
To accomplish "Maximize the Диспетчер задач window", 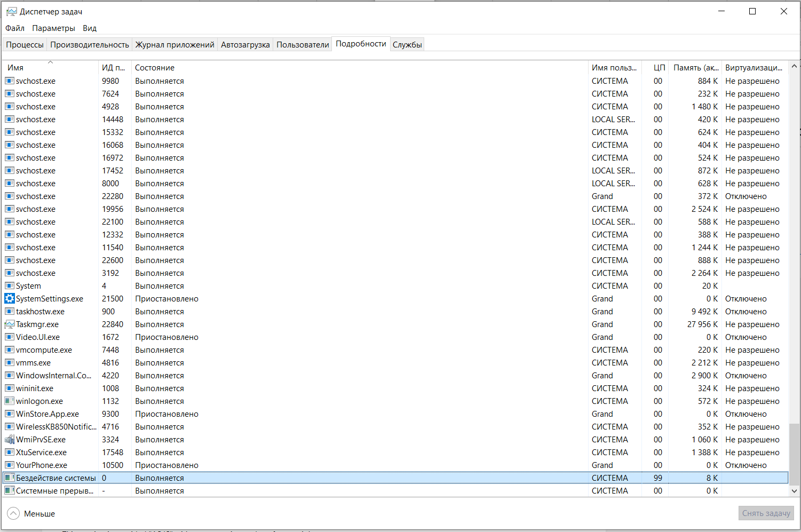I will pyautogui.click(x=752, y=11).
